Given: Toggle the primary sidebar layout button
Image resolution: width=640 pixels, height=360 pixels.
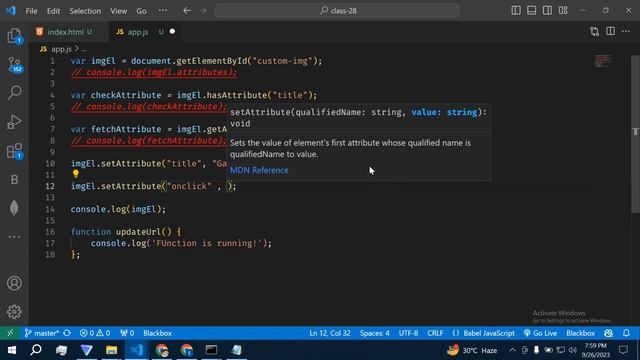Looking at the screenshot, I should click(516, 11).
